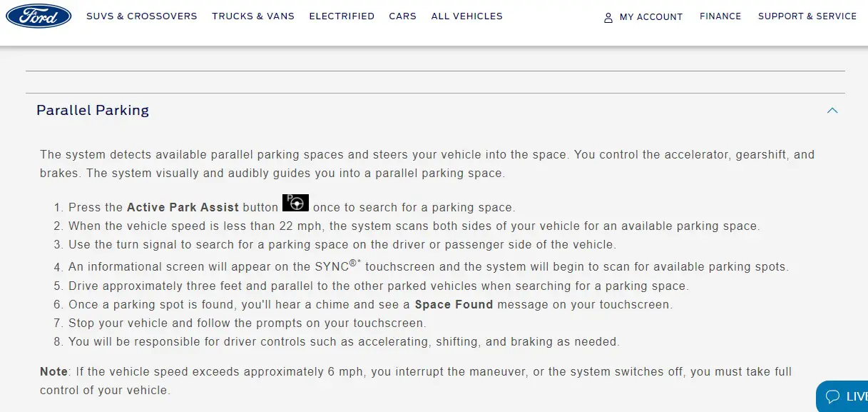Open the live chat speech bubble icon
The width and height of the screenshot is (868, 412).
(x=832, y=396)
